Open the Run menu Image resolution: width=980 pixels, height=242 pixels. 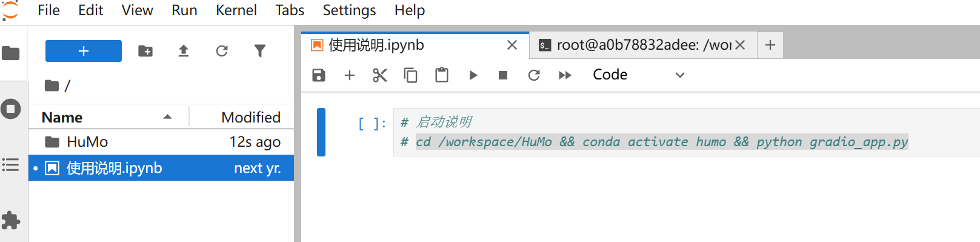(x=184, y=10)
